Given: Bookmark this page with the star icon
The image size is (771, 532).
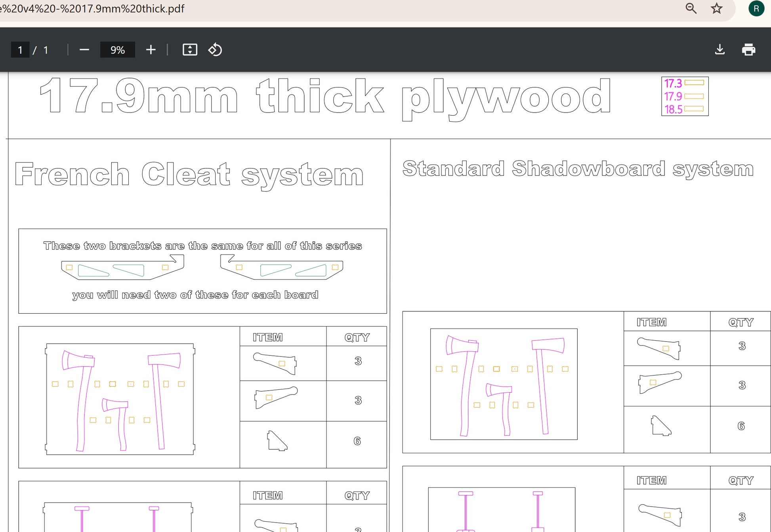Looking at the screenshot, I should pyautogui.click(x=716, y=8).
